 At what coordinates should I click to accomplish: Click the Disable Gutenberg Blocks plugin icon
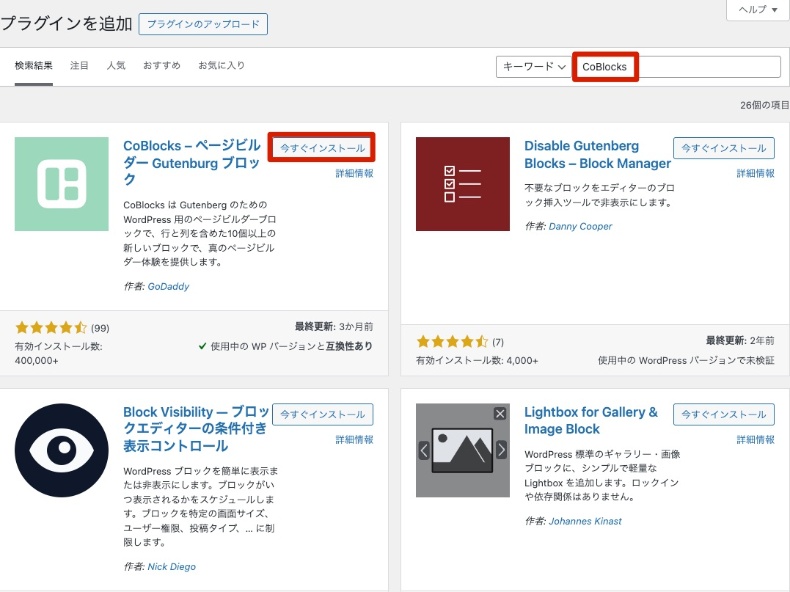tap(463, 184)
